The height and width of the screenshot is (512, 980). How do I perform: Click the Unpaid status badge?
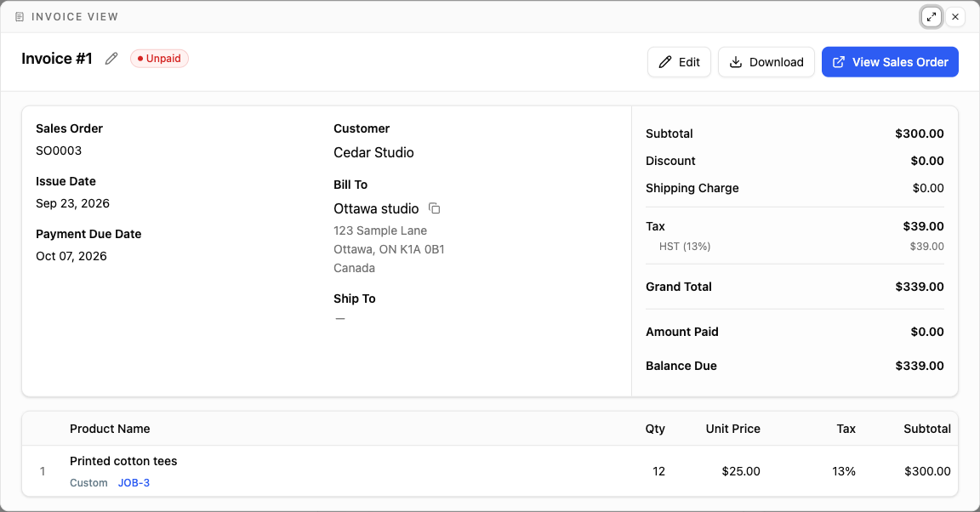point(159,58)
